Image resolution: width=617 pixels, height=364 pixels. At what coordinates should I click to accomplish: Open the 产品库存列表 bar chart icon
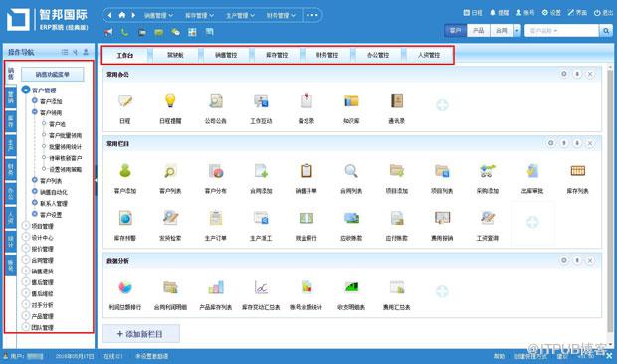click(x=216, y=287)
